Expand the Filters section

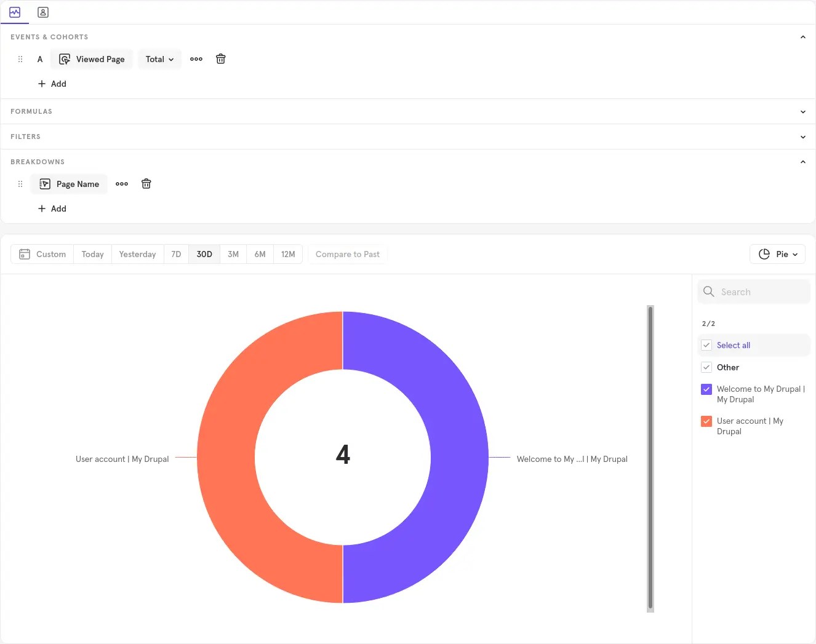(x=802, y=137)
